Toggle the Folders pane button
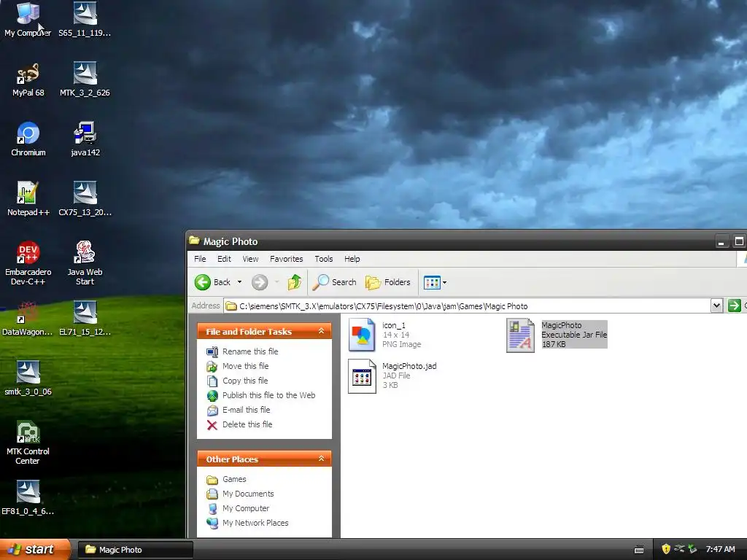This screenshot has height=560, width=747. [x=388, y=282]
